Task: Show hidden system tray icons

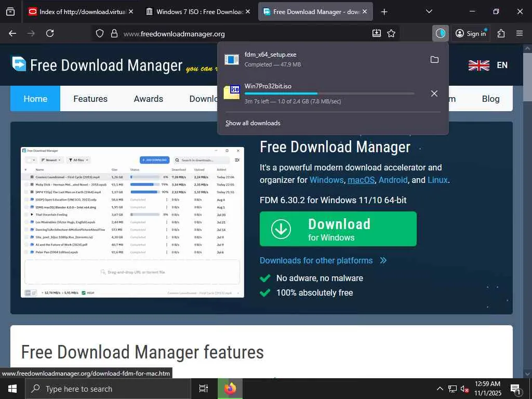Action: click(440, 389)
